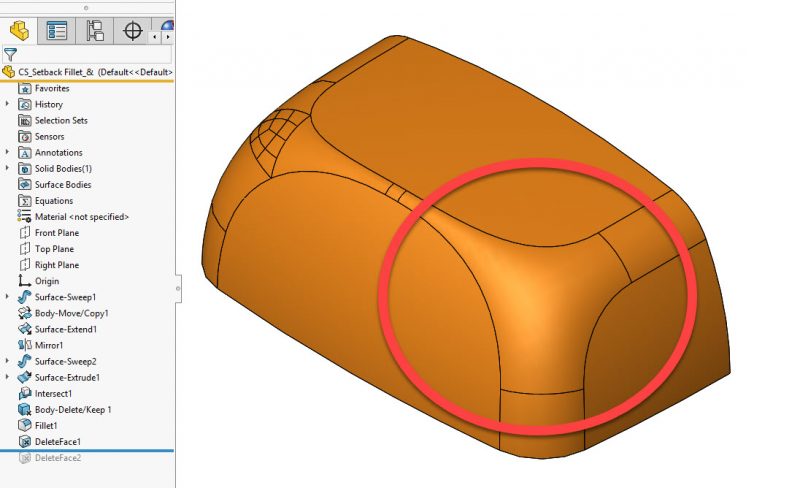This screenshot has height=488, width=800.
Task: Open the DimXpertManager crosshair tab
Action: 132,29
